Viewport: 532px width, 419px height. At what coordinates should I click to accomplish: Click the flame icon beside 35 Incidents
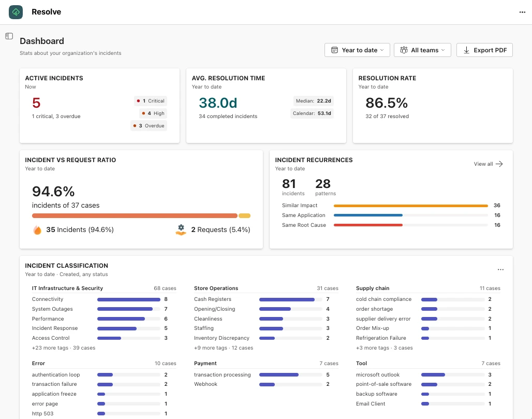pos(37,230)
